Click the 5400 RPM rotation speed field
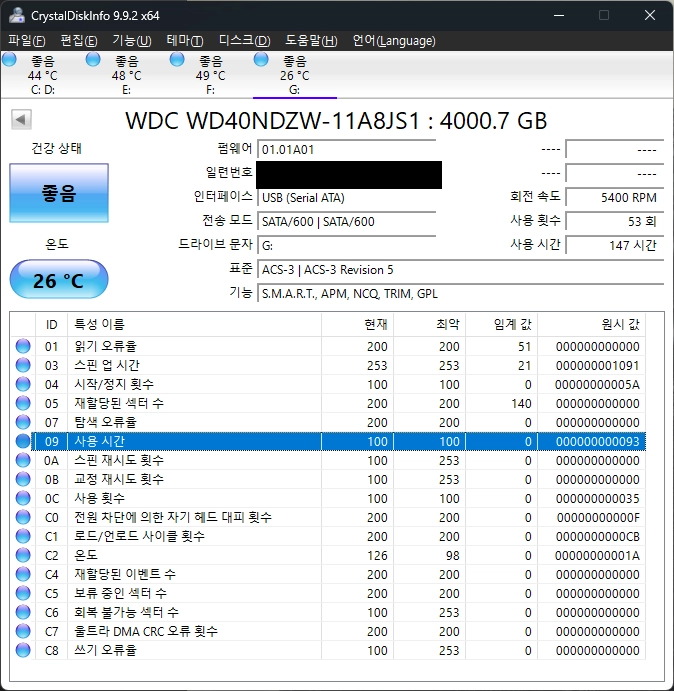The height and width of the screenshot is (691, 674). click(x=614, y=197)
